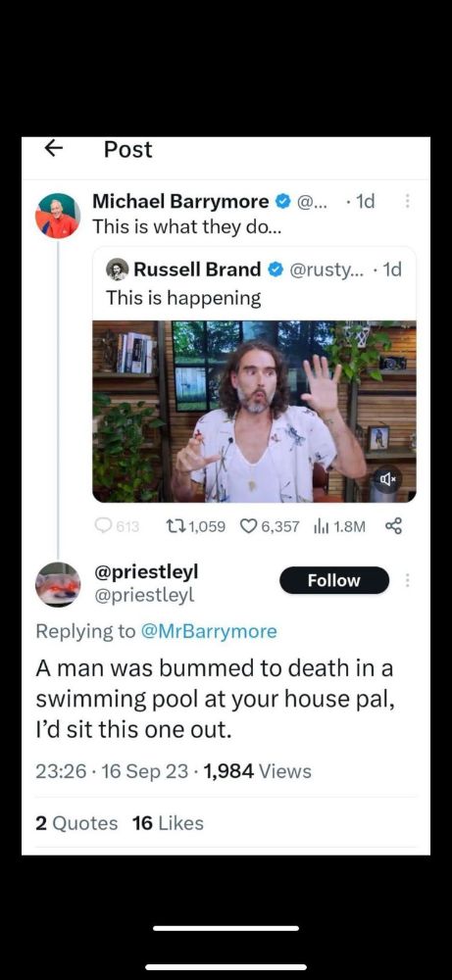Play the Russell Brand video thumbnail
Image resolution: width=452 pixels, height=980 pixels.
pos(255,412)
